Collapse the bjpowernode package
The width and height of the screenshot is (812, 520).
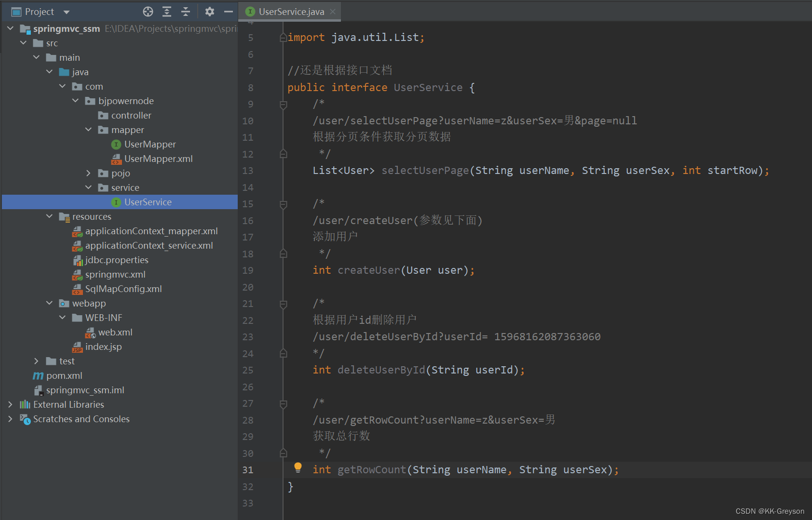(x=75, y=101)
